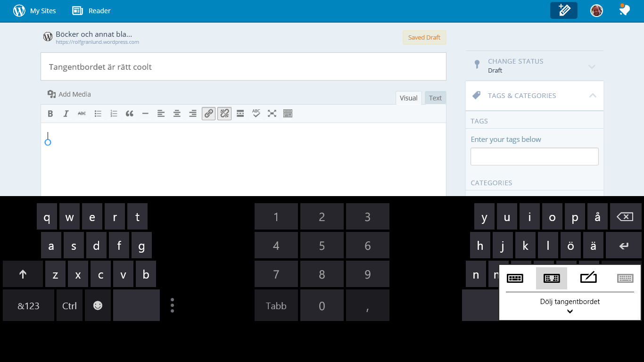Switch to the Text editor tab
Image resolution: width=644 pixels, height=362 pixels.
435,98
